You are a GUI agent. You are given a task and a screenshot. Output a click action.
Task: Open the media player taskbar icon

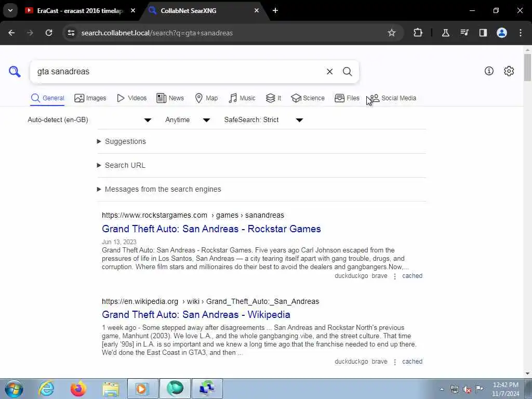(142, 389)
